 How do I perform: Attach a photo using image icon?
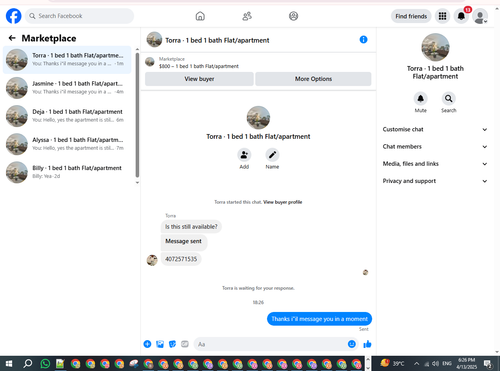coord(160,344)
